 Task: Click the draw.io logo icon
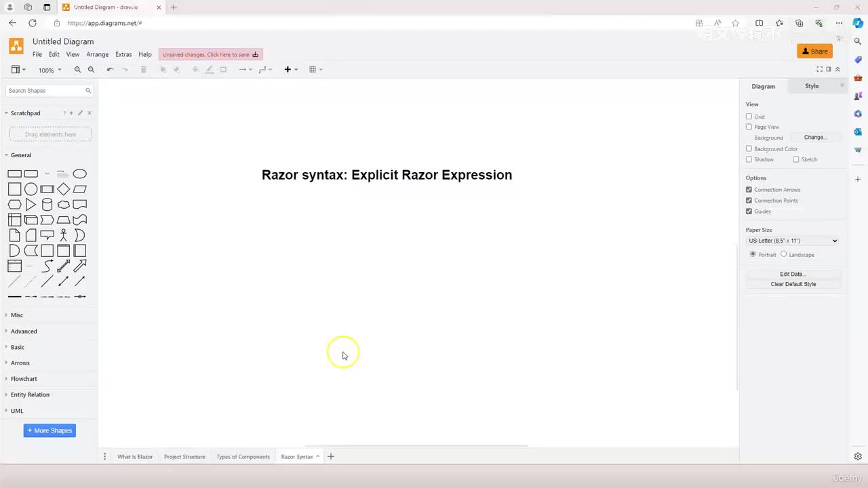(x=16, y=46)
